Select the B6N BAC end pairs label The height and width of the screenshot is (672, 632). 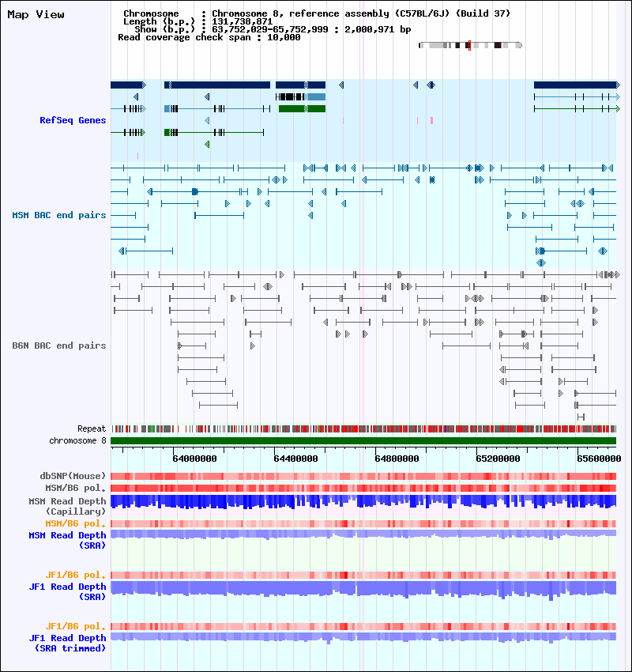coord(59,345)
